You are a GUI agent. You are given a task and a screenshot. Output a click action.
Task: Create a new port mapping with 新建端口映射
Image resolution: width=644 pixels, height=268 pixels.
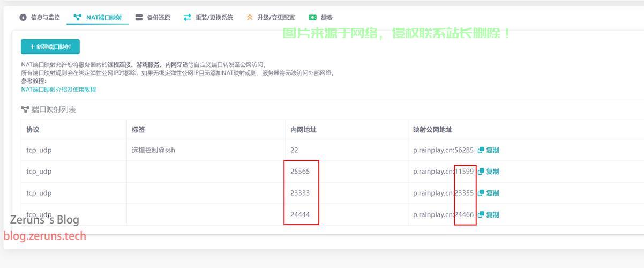50,47
